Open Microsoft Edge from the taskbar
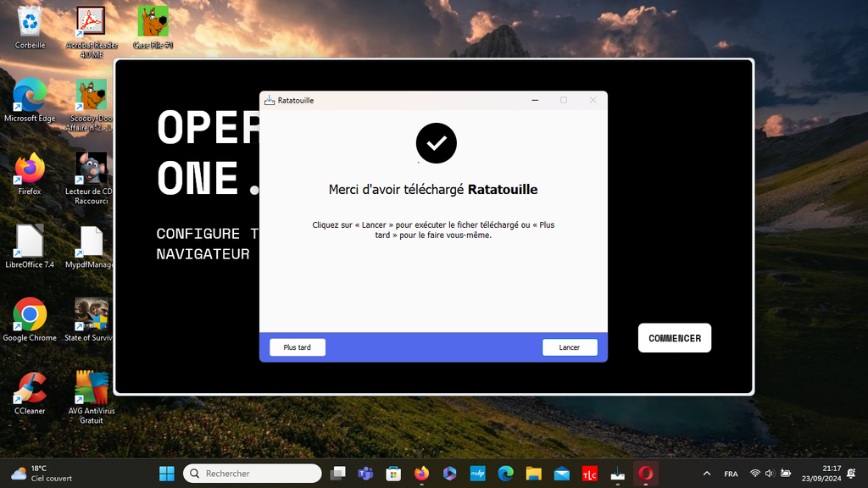 tap(505, 474)
